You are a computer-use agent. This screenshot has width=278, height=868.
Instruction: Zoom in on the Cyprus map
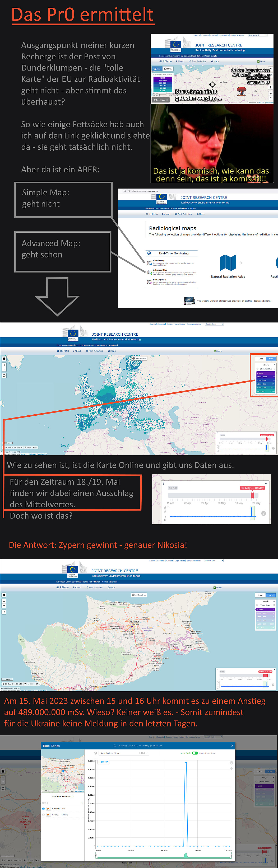(x=4, y=601)
